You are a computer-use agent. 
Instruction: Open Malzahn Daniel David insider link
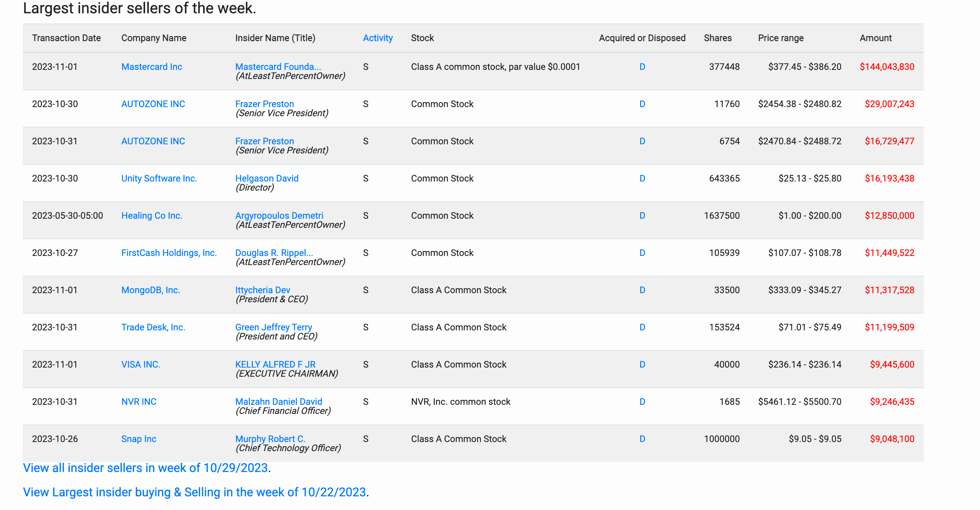[x=278, y=402]
